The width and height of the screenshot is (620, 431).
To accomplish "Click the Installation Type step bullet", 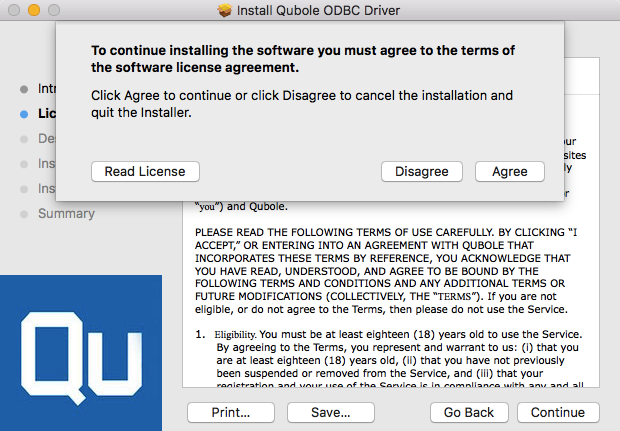I will [24, 164].
